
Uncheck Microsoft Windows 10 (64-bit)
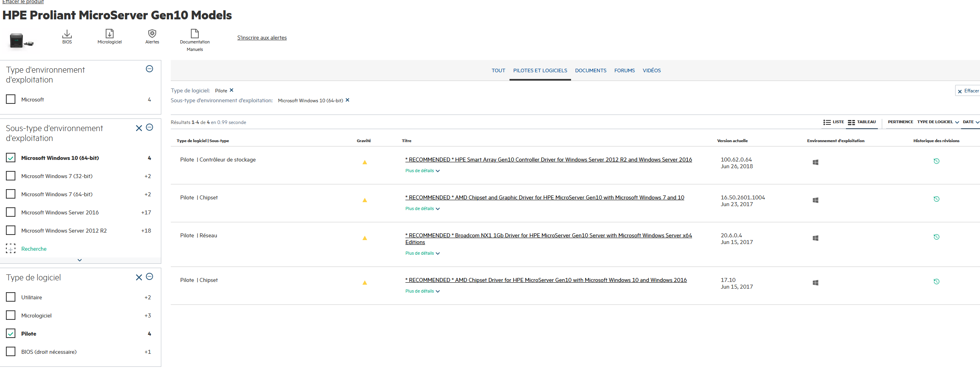[x=11, y=158]
